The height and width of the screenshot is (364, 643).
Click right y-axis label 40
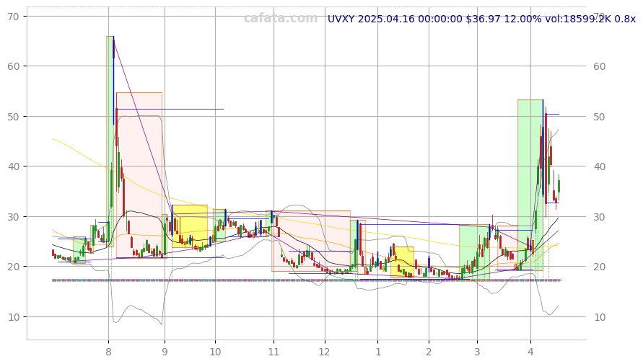coord(599,167)
